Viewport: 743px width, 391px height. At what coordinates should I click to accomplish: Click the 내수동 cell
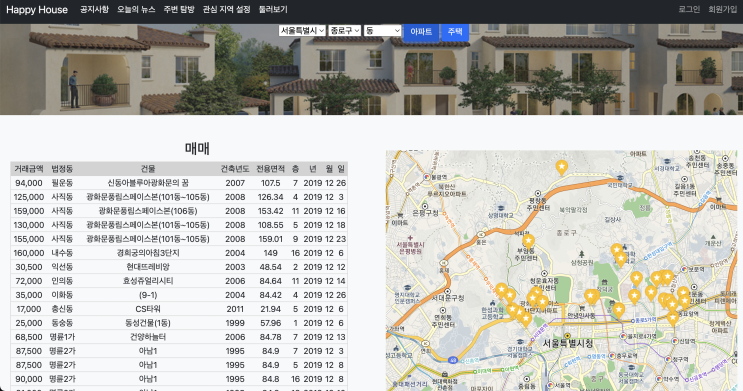[62, 253]
